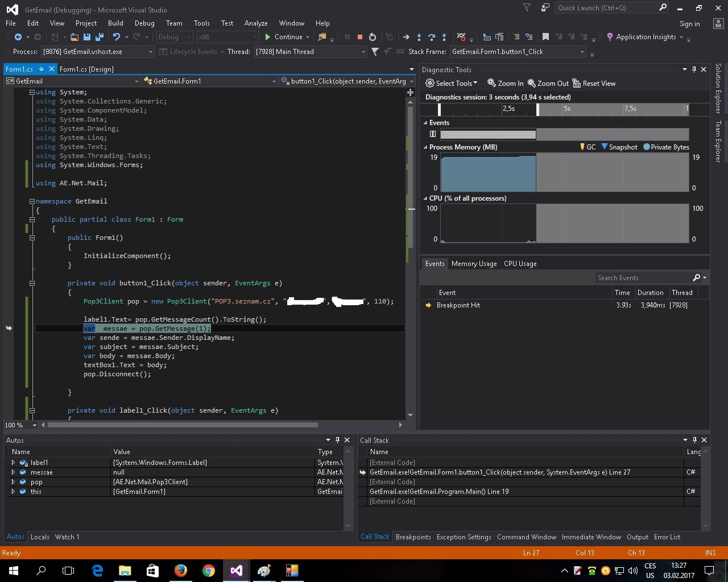Screen dimensions: 728x582
Task: Collapse the namespace GetEmail code region
Action: pos(32,201)
